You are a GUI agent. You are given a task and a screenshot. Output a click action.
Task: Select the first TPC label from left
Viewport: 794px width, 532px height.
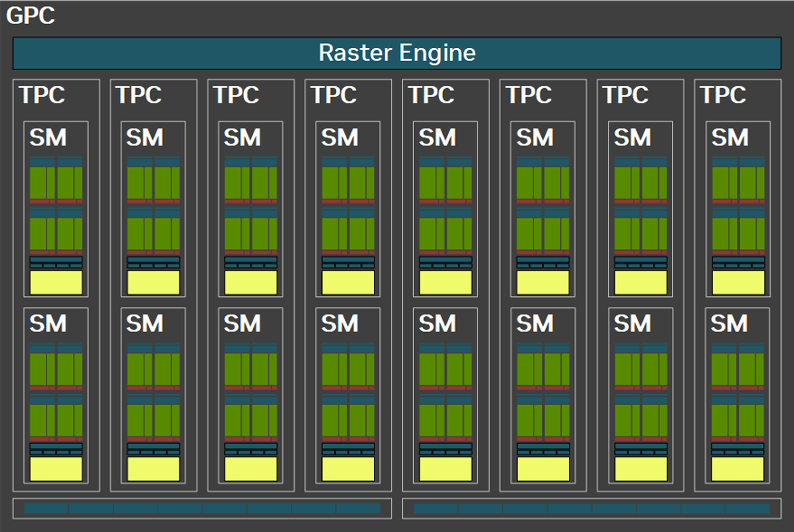pos(42,95)
